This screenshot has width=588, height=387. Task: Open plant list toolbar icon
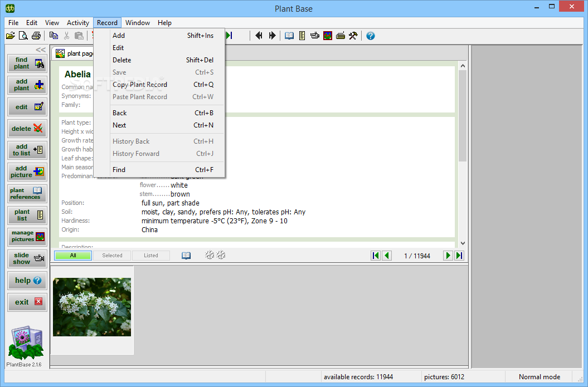pyautogui.click(x=302, y=36)
